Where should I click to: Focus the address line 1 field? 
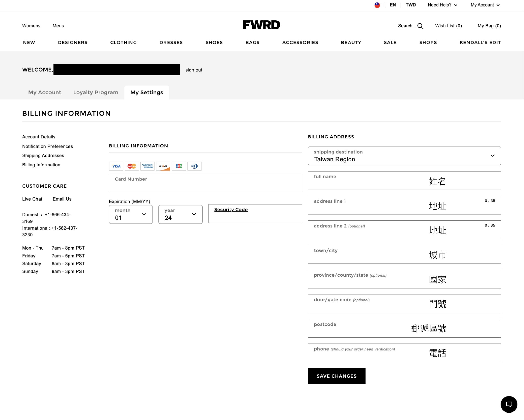(x=404, y=205)
